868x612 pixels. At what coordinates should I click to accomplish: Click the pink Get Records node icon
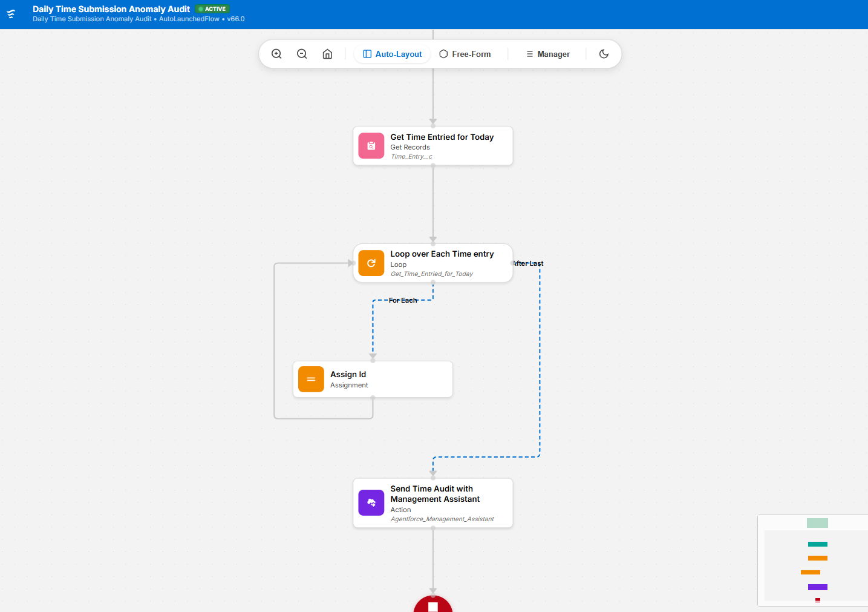click(371, 146)
